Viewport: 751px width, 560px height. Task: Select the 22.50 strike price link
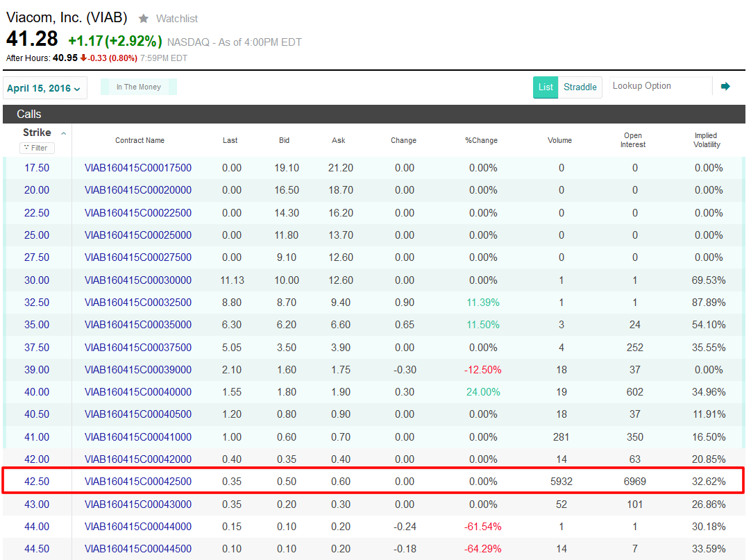[37, 213]
